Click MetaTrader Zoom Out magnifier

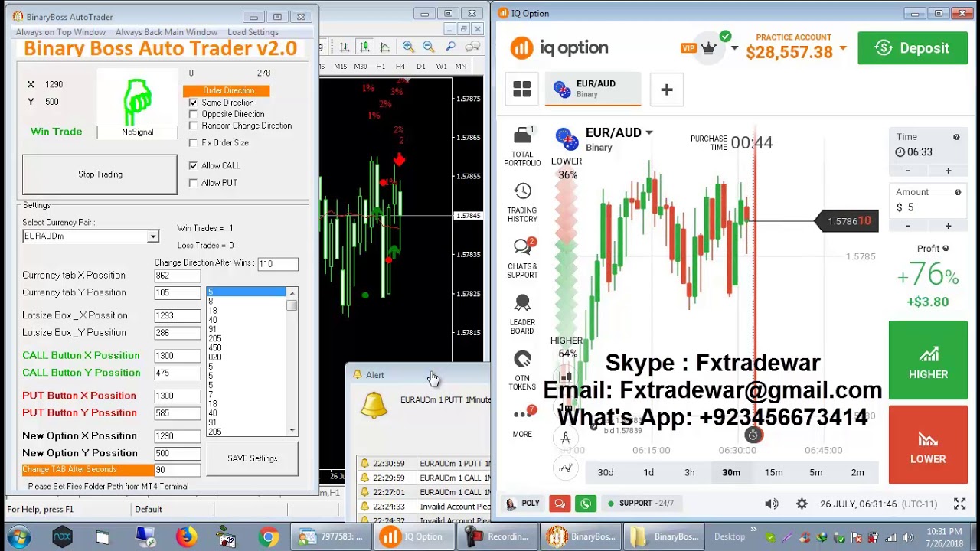click(x=429, y=47)
